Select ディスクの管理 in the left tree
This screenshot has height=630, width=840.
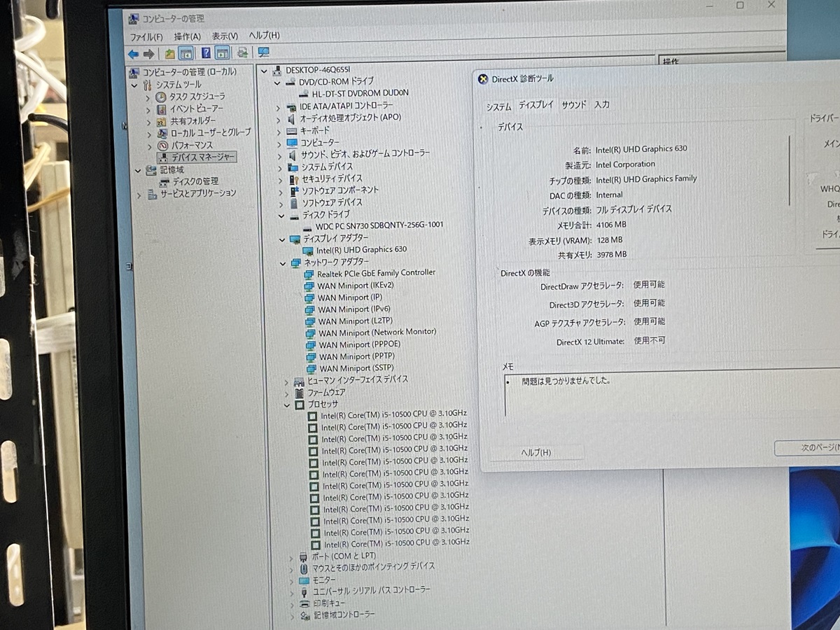195,181
